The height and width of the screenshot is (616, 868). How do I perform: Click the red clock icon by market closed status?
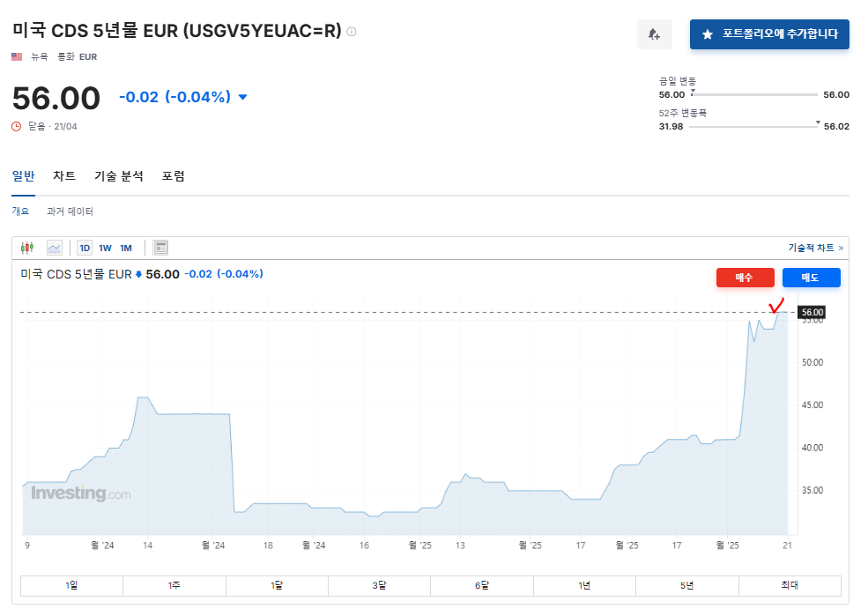16,126
